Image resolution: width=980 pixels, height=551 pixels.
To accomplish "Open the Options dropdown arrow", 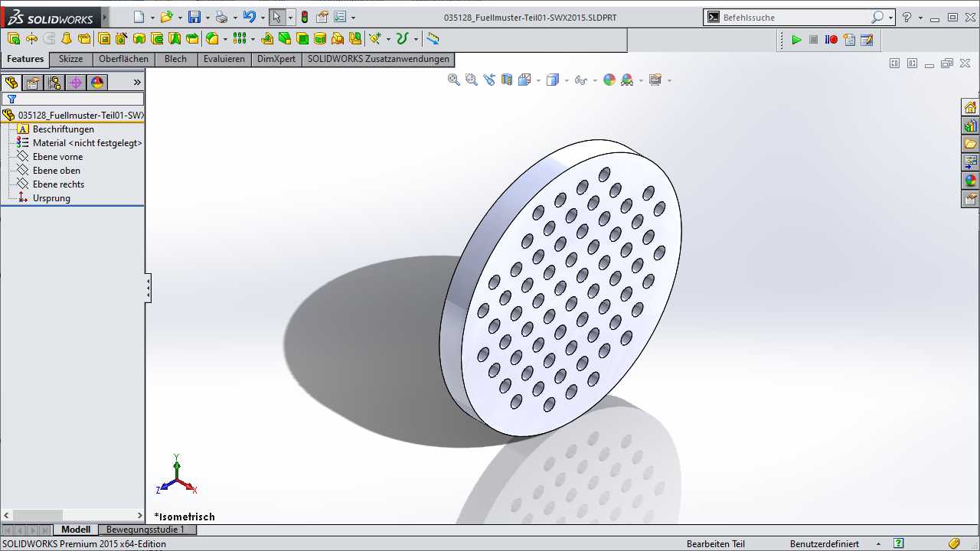I will pyautogui.click(x=353, y=18).
